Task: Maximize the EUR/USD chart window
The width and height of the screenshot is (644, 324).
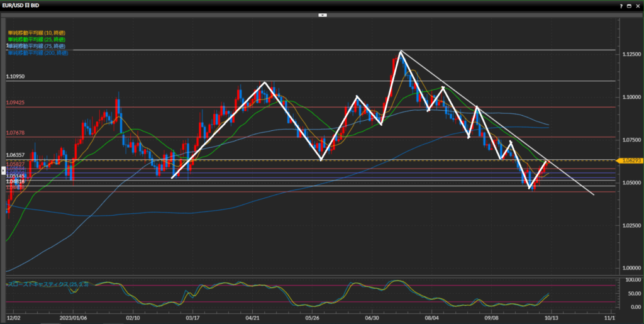Action: coord(630,6)
